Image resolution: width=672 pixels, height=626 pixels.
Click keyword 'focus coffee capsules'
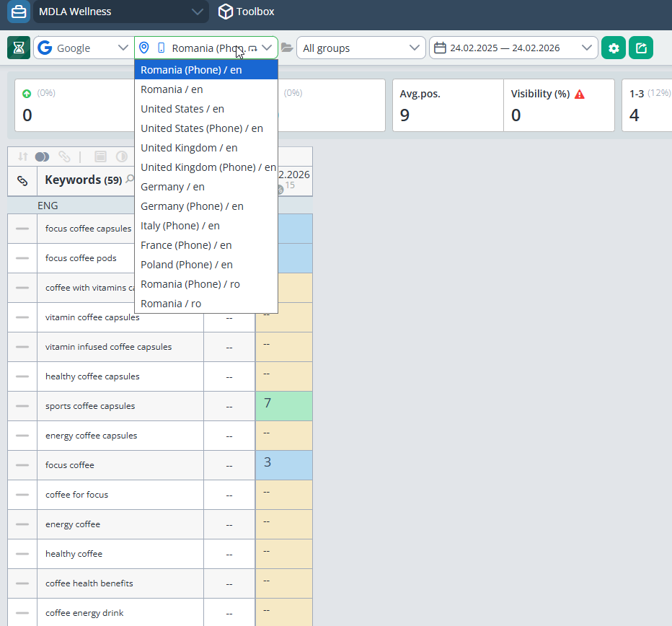coord(88,229)
